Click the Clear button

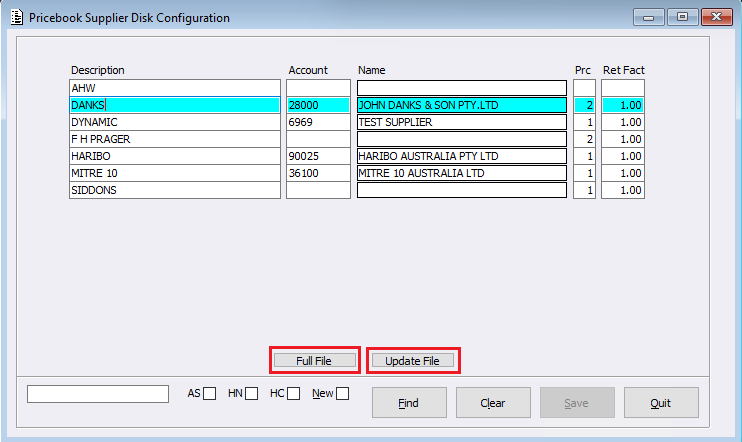(493, 403)
